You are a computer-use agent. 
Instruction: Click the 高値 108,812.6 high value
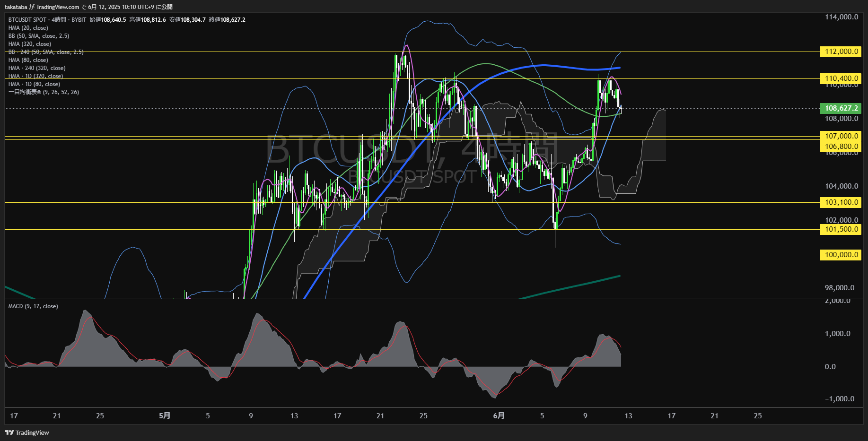[148, 20]
